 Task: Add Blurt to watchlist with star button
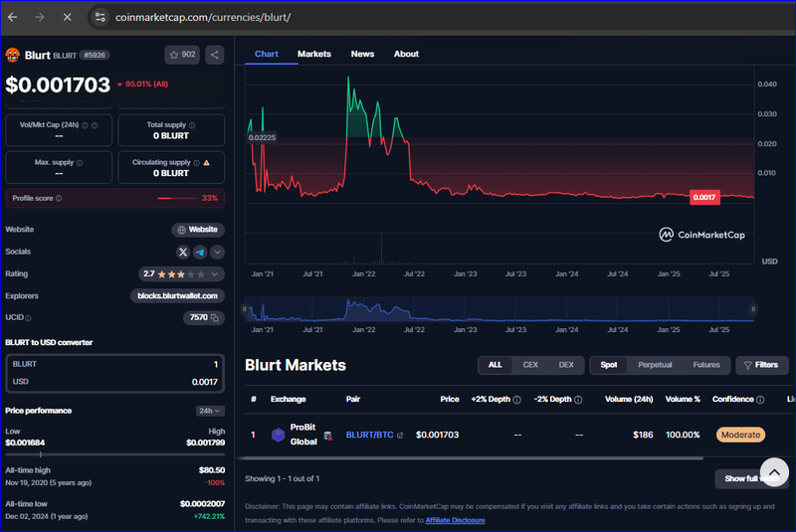tap(181, 55)
